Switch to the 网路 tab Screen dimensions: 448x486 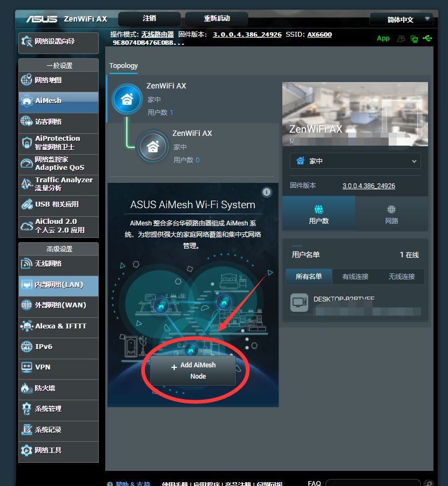click(391, 214)
